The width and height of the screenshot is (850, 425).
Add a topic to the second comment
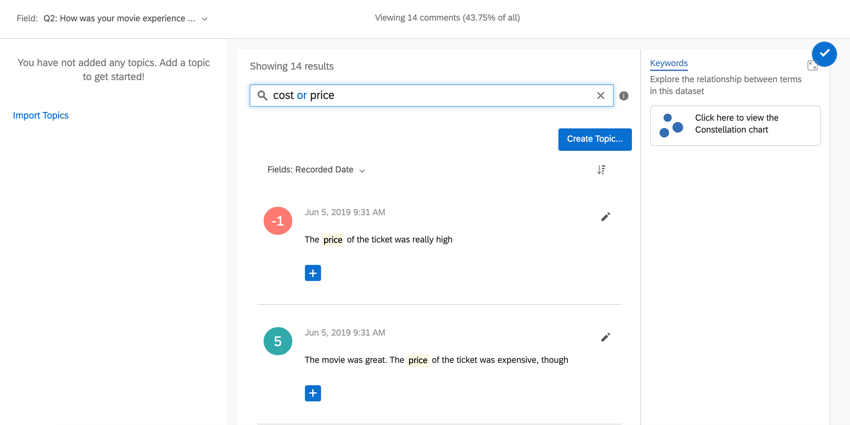pos(313,393)
